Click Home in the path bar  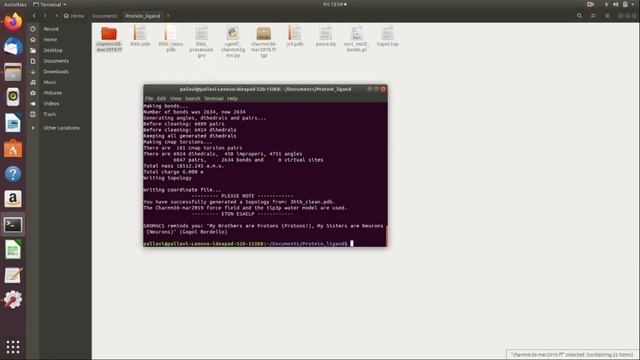[74, 16]
